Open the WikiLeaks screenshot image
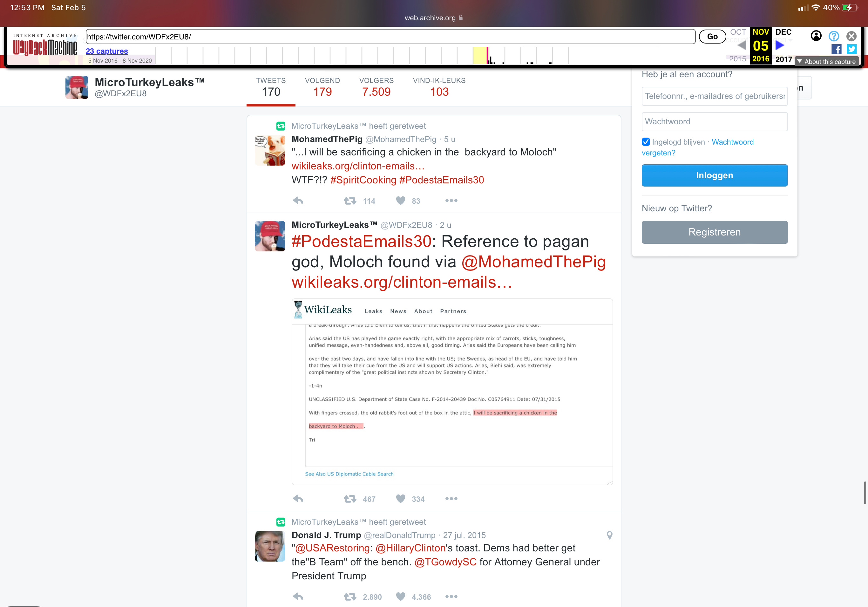868x607 pixels. pos(452,392)
